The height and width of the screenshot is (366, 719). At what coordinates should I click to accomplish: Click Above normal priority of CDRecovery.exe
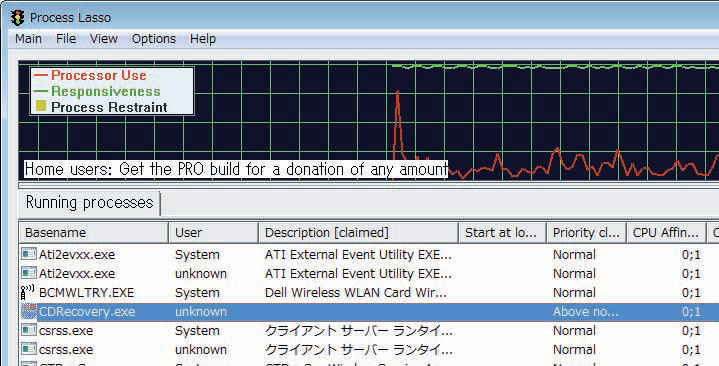coord(585,312)
